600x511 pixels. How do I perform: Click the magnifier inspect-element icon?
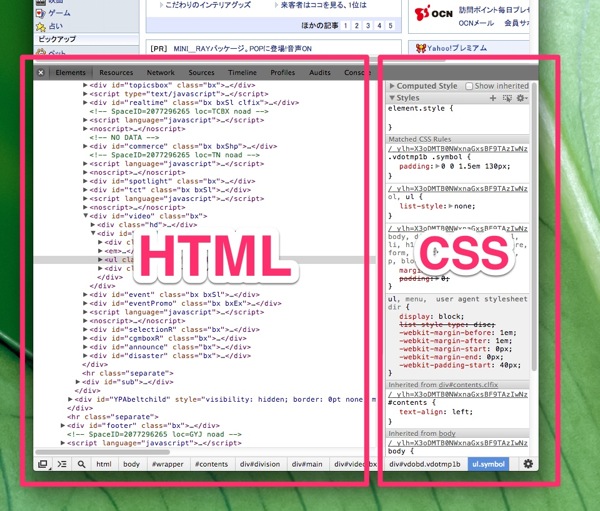tap(82, 464)
